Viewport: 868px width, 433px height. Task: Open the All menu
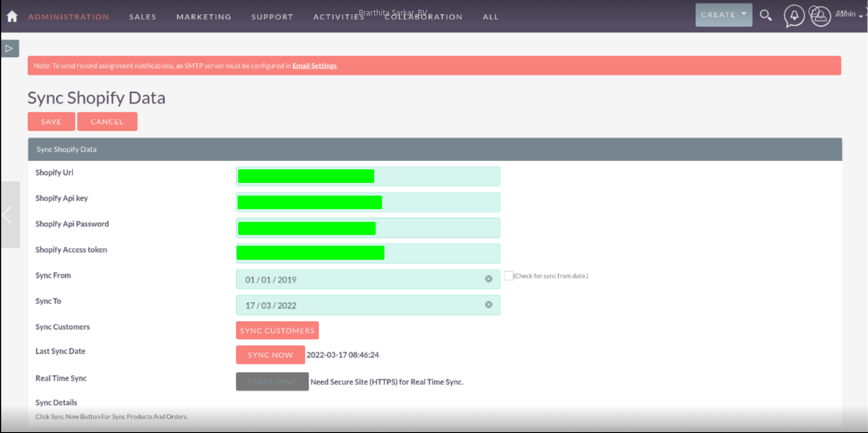coord(491,17)
